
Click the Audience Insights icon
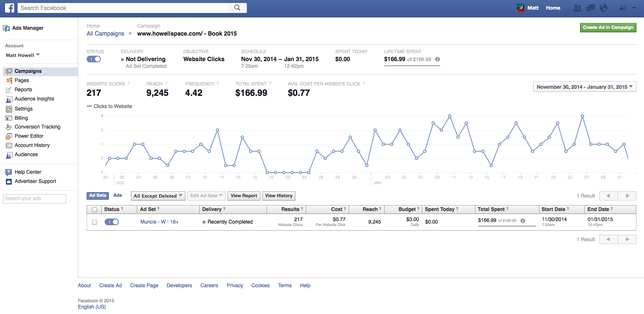(x=9, y=99)
